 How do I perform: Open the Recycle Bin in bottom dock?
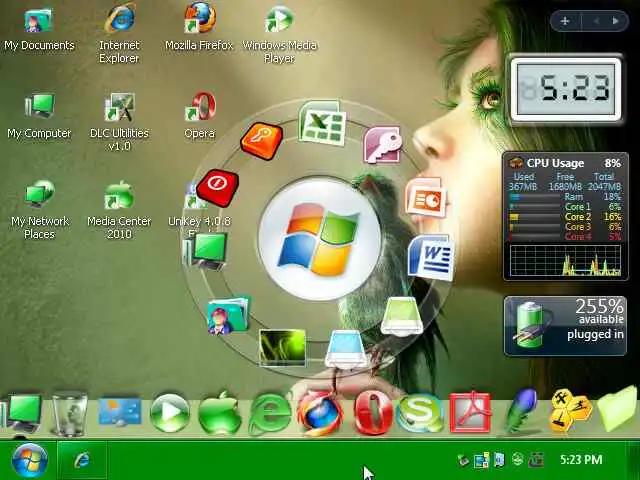(69, 414)
